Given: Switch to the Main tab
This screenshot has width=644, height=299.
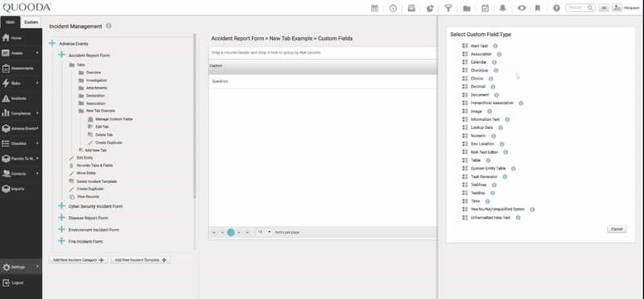Looking at the screenshot, I should point(10,23).
